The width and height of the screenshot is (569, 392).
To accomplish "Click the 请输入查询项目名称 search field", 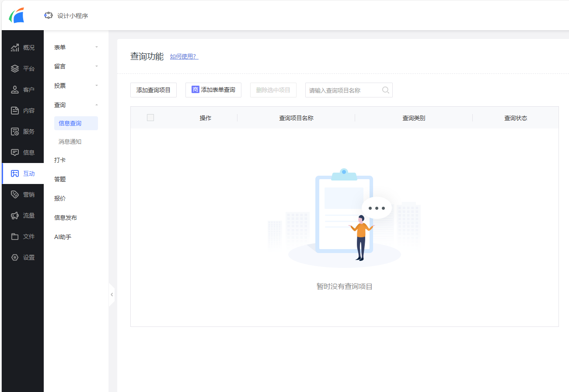I will pyautogui.click(x=343, y=90).
